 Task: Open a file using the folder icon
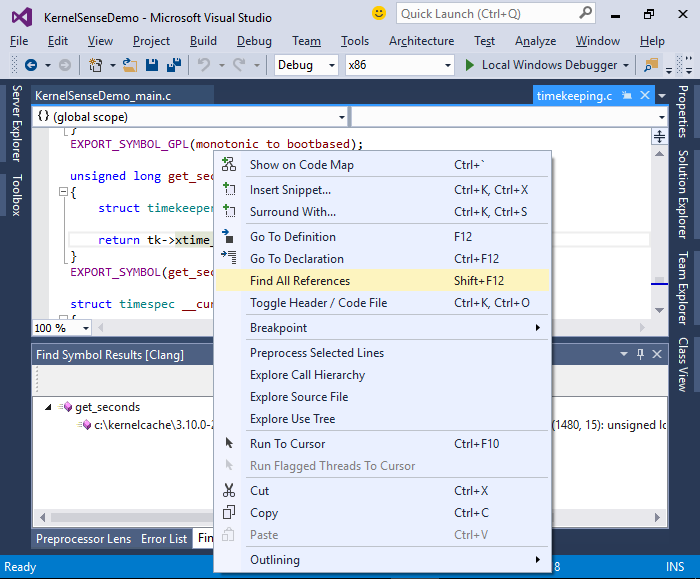point(130,65)
